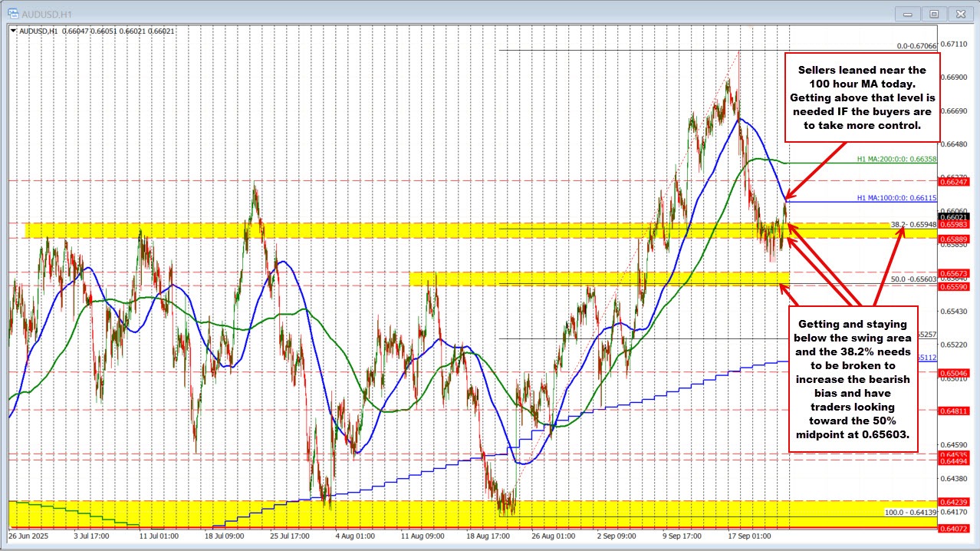Click the 11 Jul 01:00 time axis label
Screen dimensions: 980x551
coord(159,536)
